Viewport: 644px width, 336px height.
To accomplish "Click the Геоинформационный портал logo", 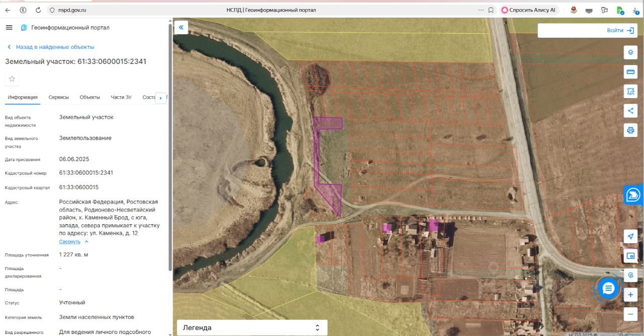I will pyautogui.click(x=65, y=28).
